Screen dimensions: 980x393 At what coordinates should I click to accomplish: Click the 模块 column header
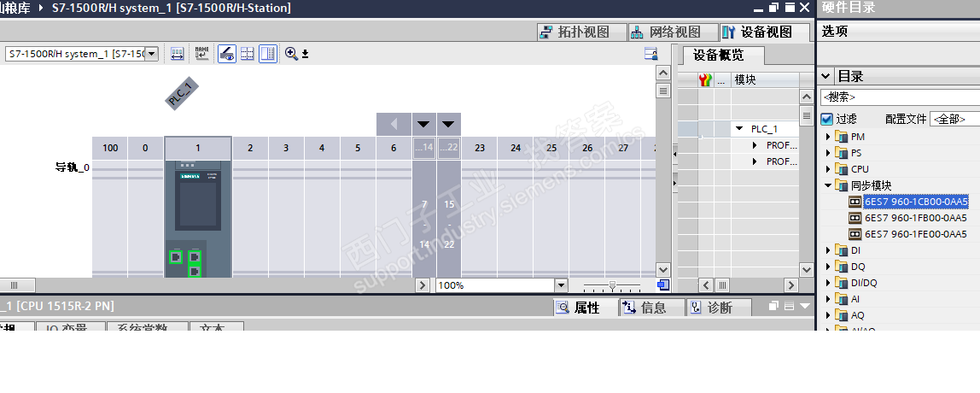(x=765, y=80)
